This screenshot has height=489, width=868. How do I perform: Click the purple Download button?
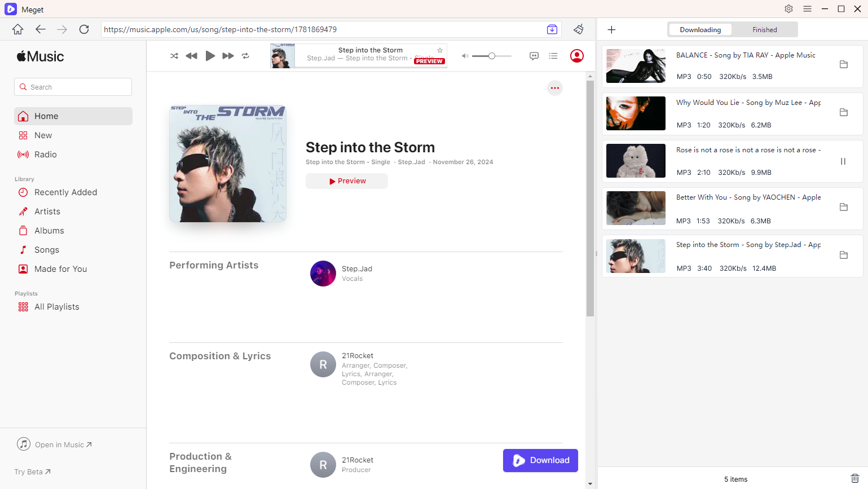(x=540, y=460)
